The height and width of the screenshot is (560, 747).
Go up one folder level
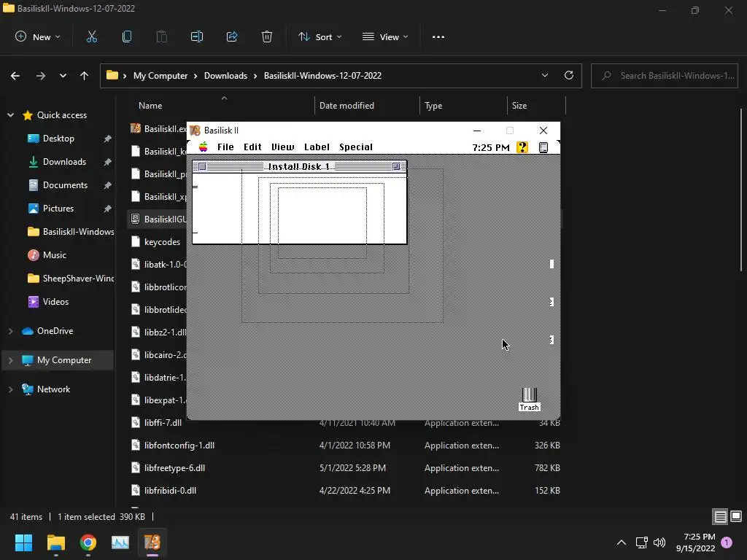click(85, 76)
